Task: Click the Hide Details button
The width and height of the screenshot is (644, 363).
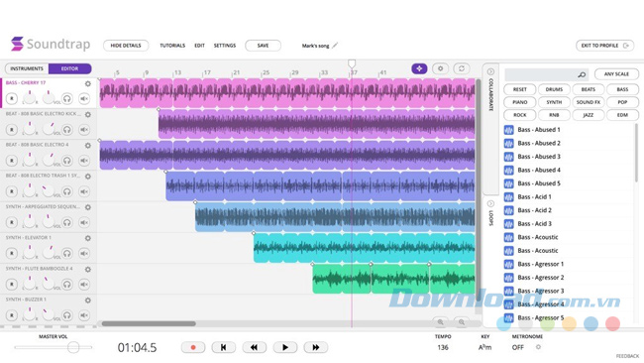Action: pos(126,46)
